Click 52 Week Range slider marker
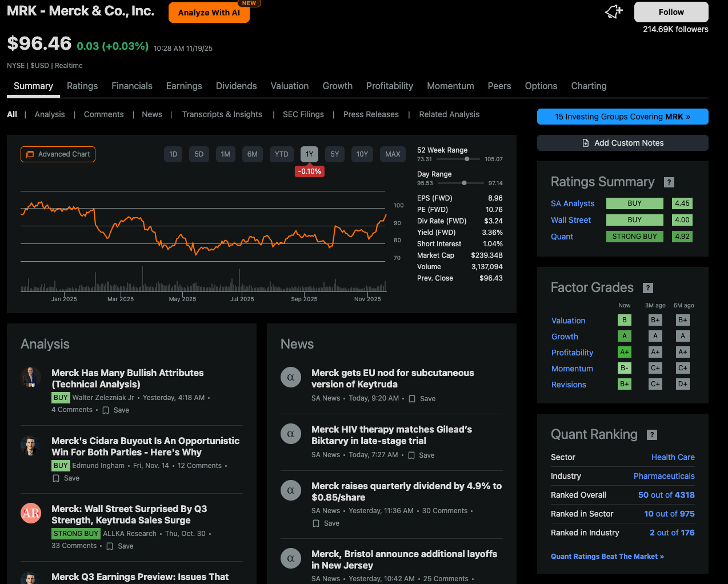Screen dimensions: 728x584 tap(467, 159)
